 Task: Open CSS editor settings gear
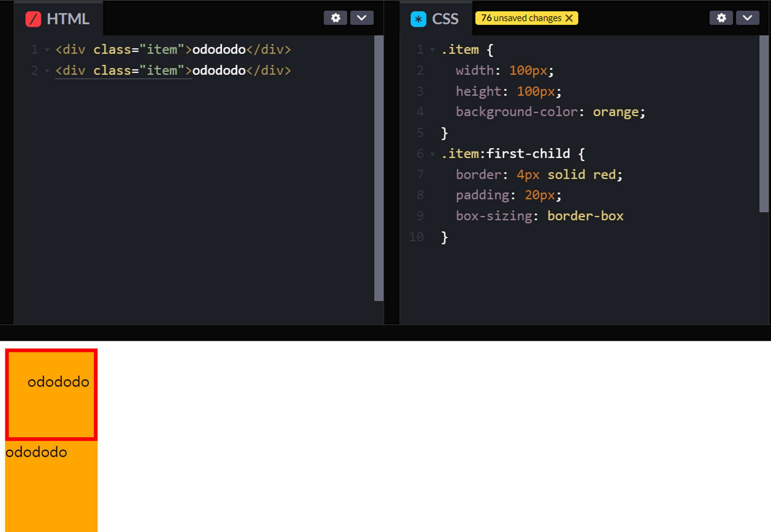point(721,18)
